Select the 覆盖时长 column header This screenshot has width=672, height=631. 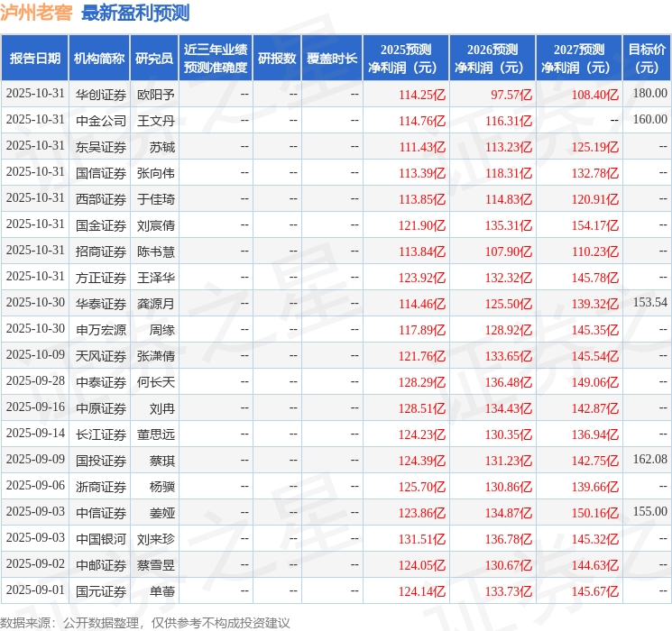(x=332, y=59)
